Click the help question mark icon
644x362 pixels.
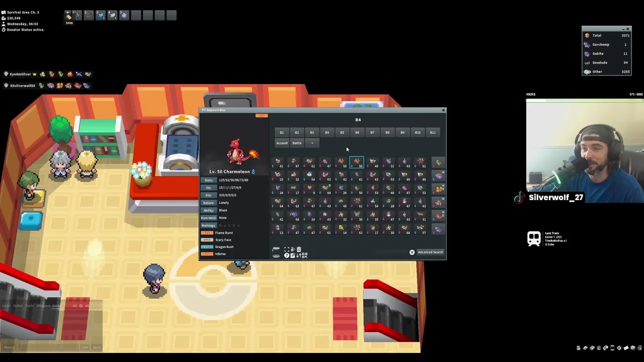(x=287, y=255)
